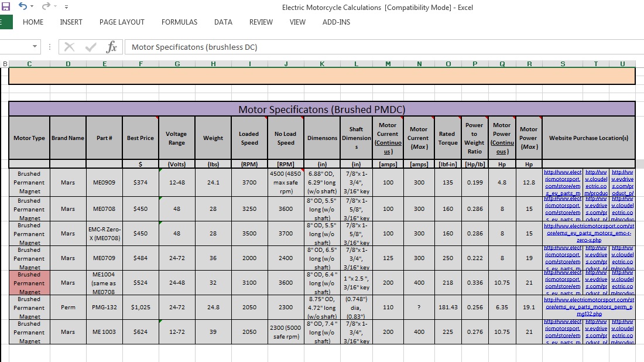The height and width of the screenshot is (362, 644).
Task: Select the ME0709 part number cell
Action: pyautogui.click(x=104, y=258)
